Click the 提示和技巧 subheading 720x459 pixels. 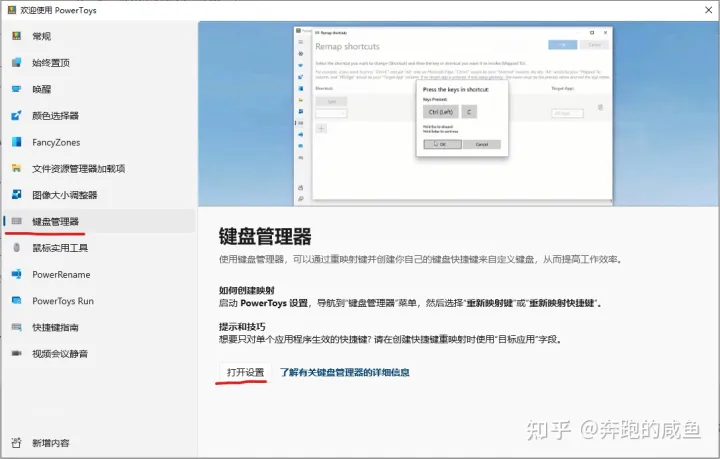point(242,327)
